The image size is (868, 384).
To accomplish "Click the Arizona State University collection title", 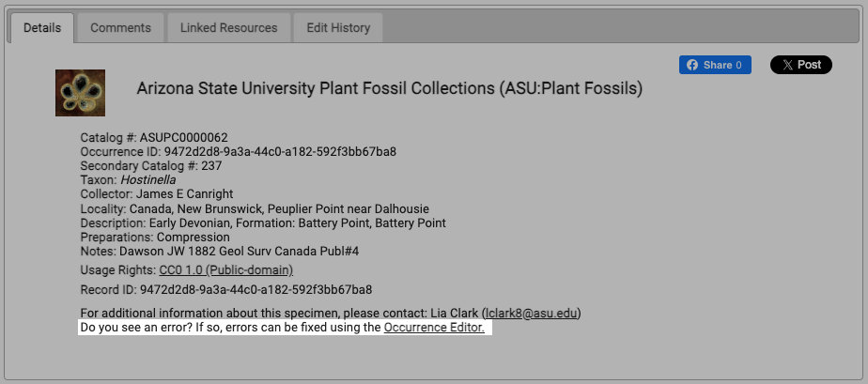I will coord(389,88).
